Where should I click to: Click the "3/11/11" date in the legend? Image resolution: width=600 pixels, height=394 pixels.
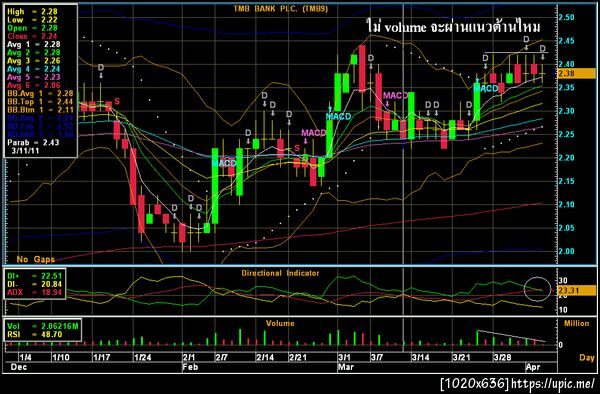[25, 150]
